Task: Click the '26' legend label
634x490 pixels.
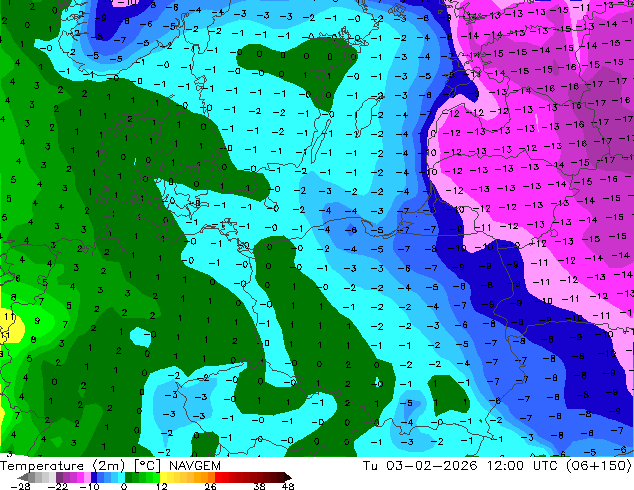Action: (x=210, y=486)
